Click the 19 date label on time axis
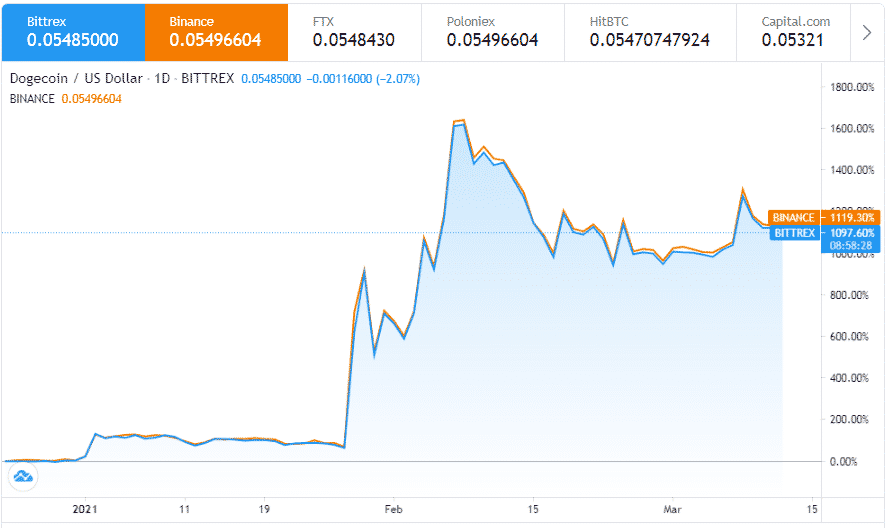This screenshot has width=891, height=528. [264, 509]
